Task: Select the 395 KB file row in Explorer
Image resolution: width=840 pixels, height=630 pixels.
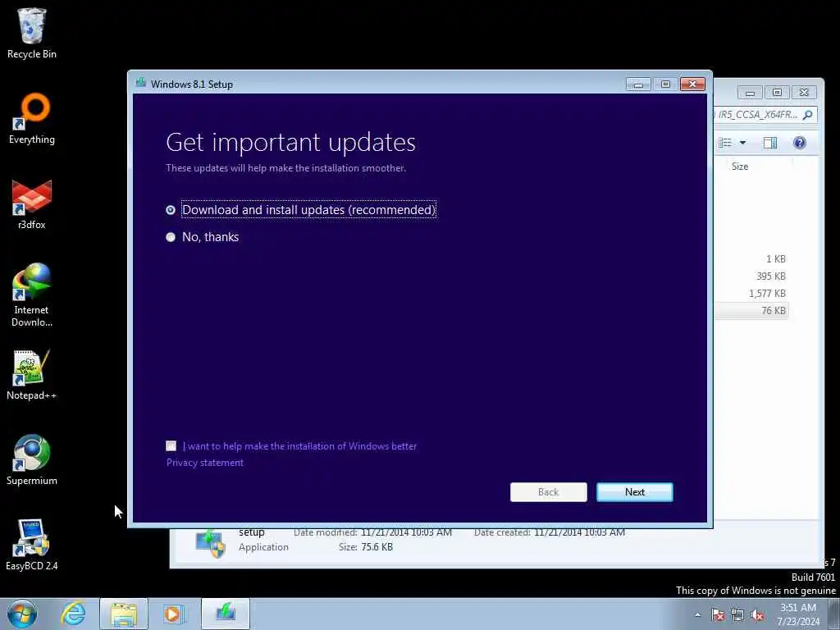Action: (751, 276)
